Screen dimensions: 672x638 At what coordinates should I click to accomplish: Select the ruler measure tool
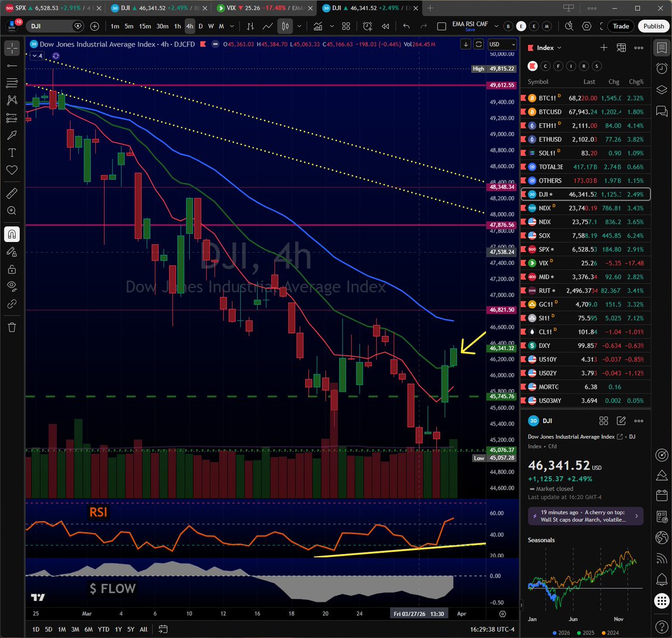point(12,194)
